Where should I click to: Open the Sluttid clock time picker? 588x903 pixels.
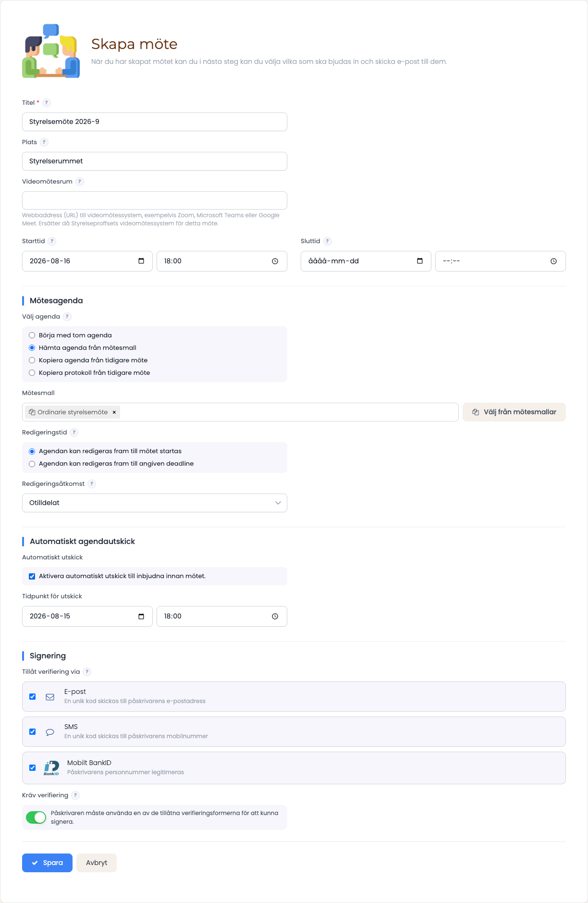[x=553, y=261]
